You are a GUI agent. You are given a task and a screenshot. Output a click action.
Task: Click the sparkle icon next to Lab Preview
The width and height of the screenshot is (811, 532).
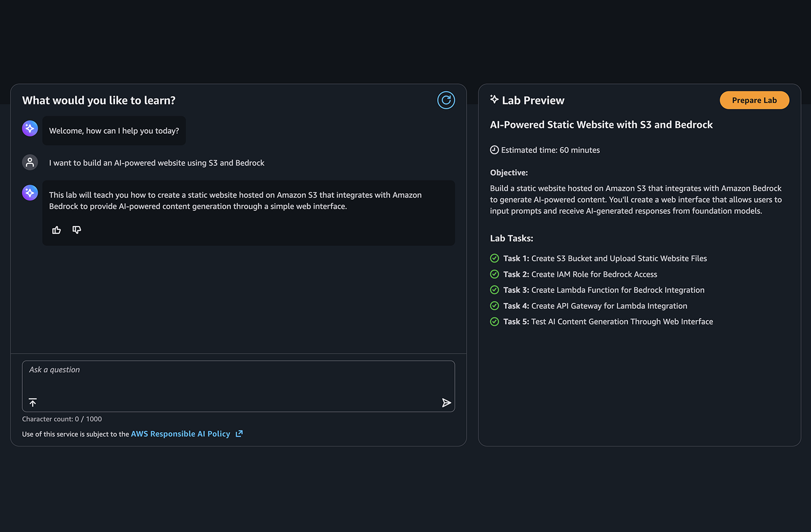494,99
